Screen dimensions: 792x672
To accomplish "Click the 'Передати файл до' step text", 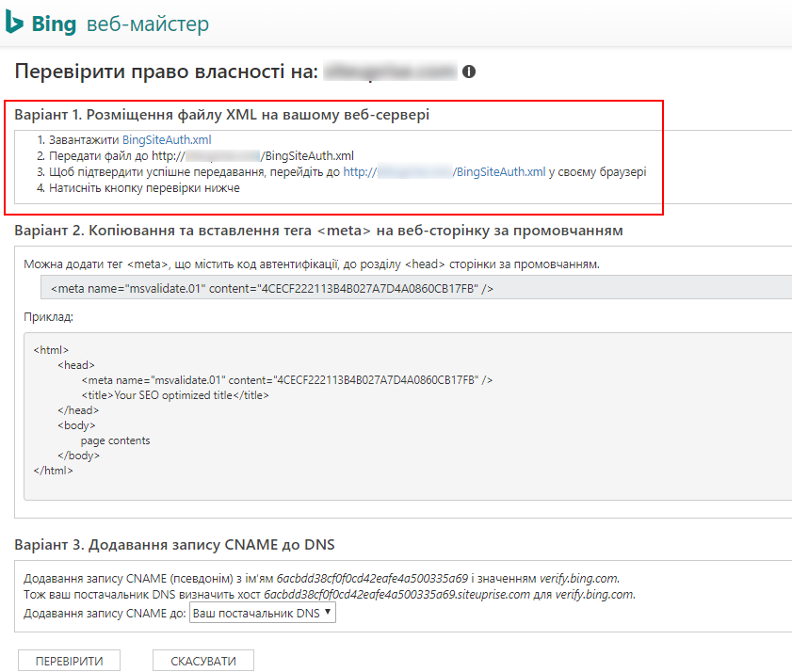I will coord(99,156).
